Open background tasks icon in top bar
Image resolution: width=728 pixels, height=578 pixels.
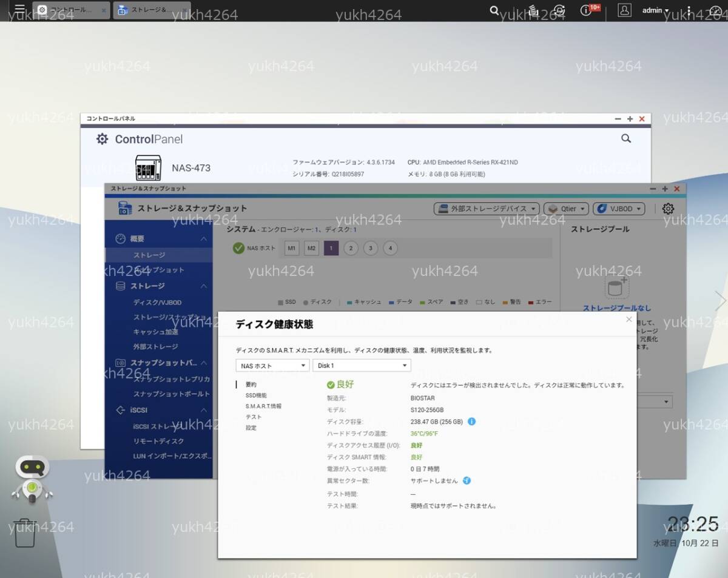click(x=533, y=10)
